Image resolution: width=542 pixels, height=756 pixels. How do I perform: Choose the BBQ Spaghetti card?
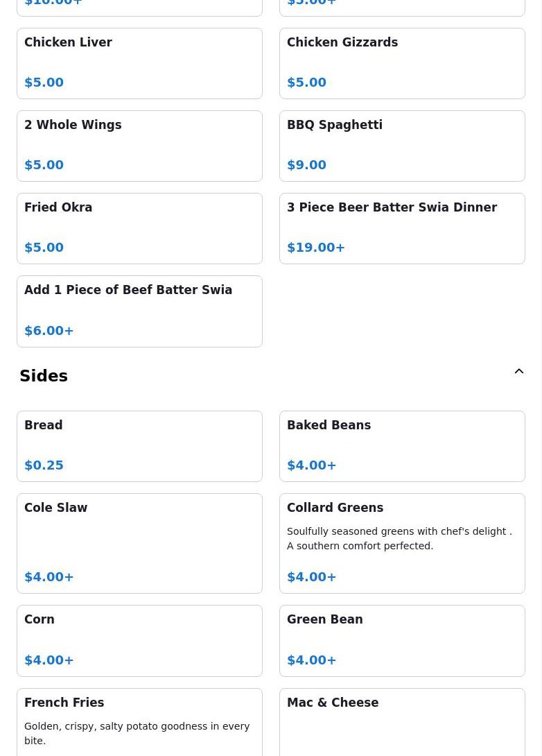pyautogui.click(x=402, y=146)
